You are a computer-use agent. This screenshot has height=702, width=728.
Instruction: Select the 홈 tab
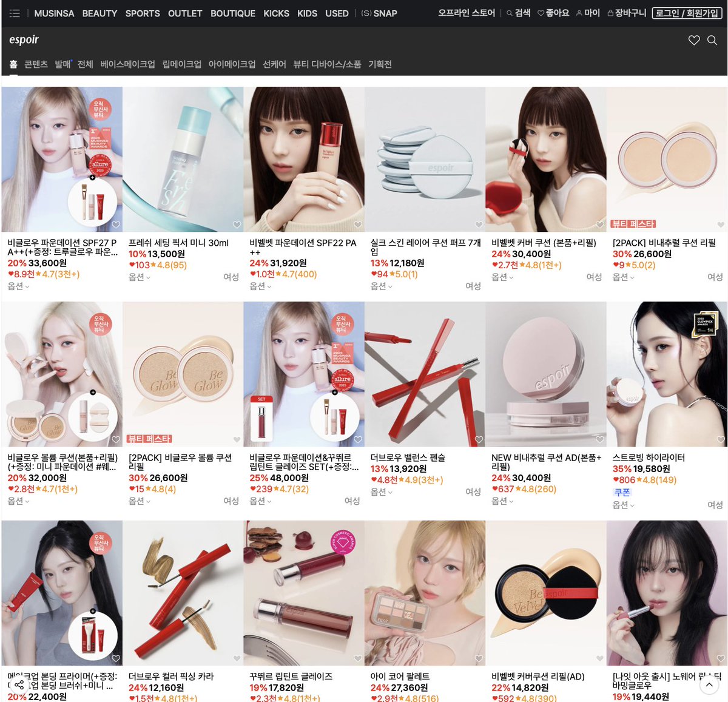[x=13, y=64]
